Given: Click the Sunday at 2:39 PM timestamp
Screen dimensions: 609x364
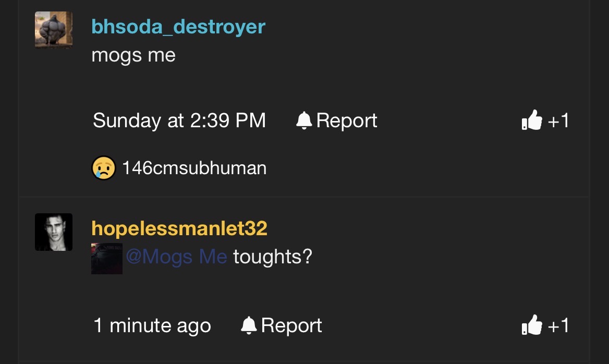Looking at the screenshot, I should (x=179, y=120).
